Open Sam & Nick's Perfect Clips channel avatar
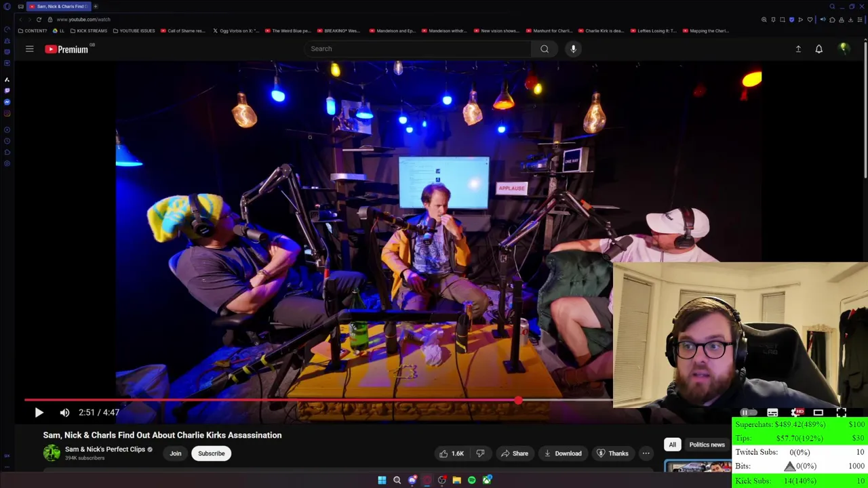The height and width of the screenshot is (488, 868). (x=52, y=453)
